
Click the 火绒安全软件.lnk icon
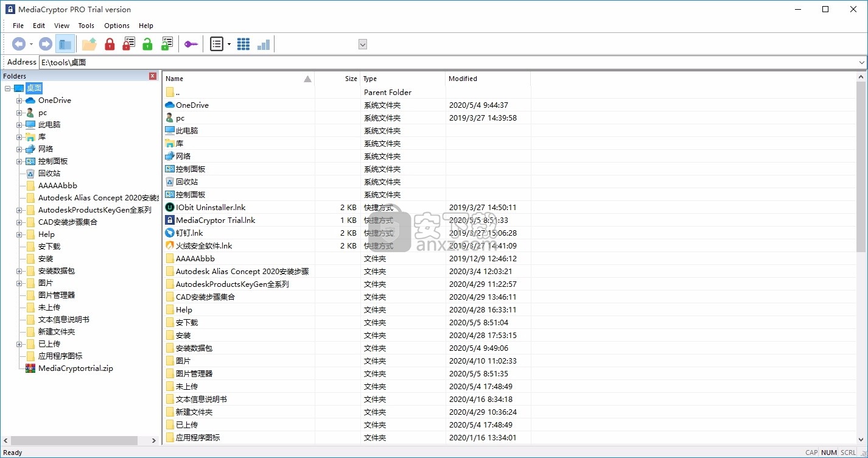[x=170, y=246]
